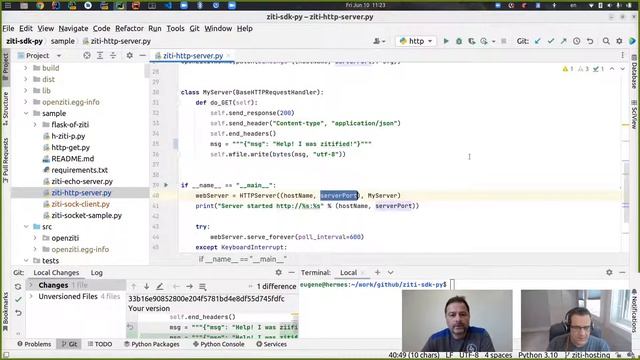Open Search Everywhere magnifier icon
This screenshot has height=360, width=640.
(606, 41)
